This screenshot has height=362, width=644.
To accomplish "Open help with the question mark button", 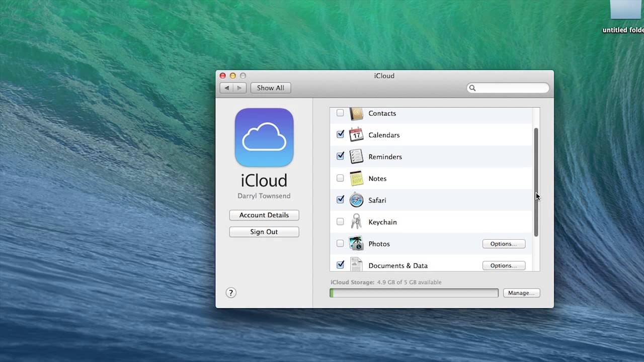I will (x=231, y=293).
